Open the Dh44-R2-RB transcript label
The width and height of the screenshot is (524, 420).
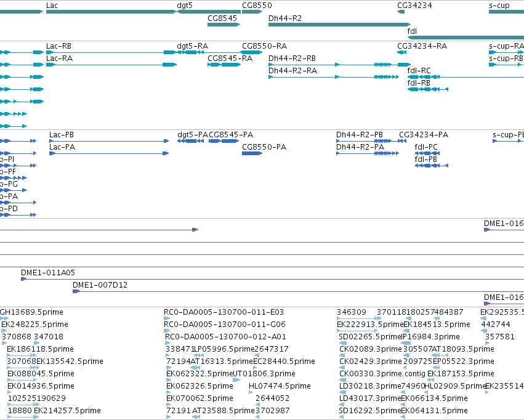pos(292,59)
